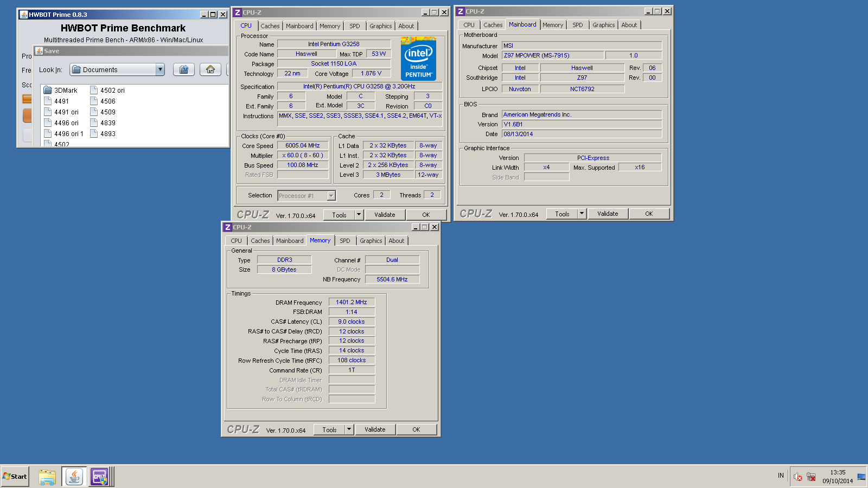Open About tab in CPU-Z Memory window
Screen dimensions: 868x488
point(397,241)
